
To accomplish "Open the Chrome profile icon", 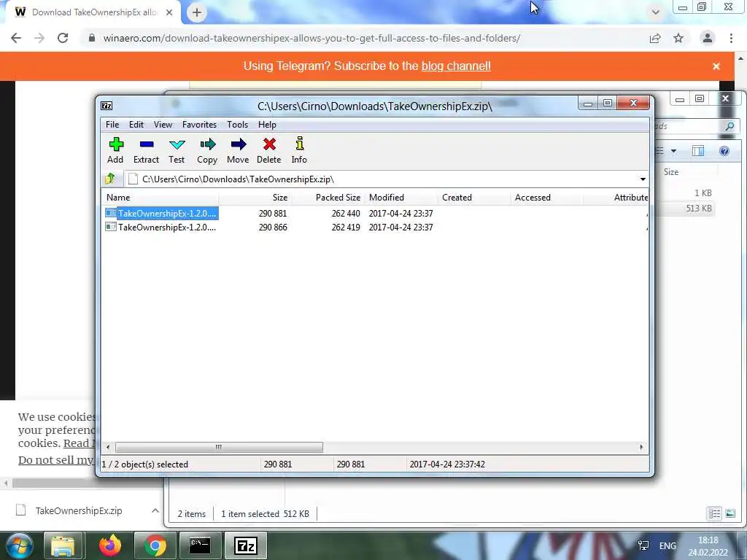I will click(708, 38).
